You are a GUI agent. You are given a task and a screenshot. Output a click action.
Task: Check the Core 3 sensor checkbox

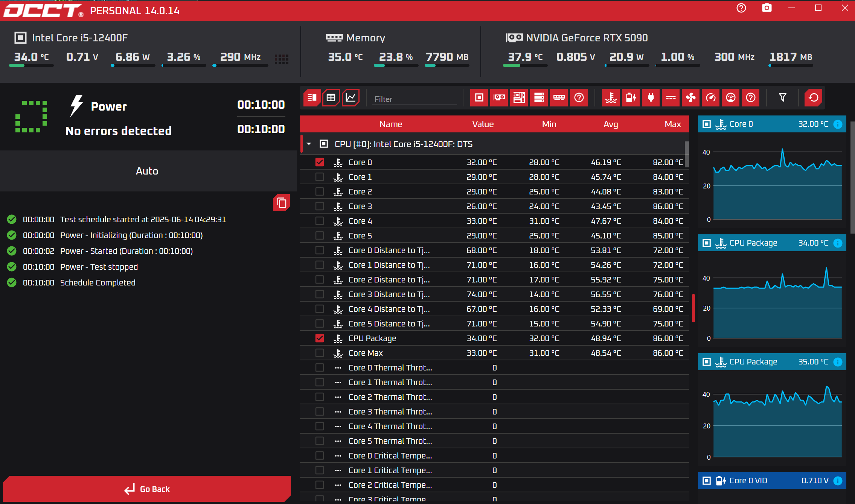320,206
